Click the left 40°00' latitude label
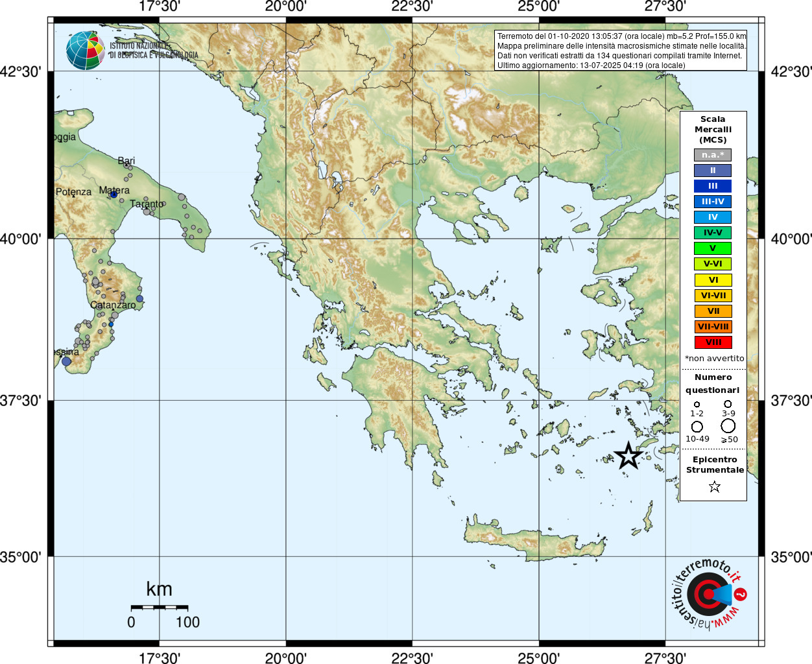The height and width of the screenshot is (664, 812). 20,239
